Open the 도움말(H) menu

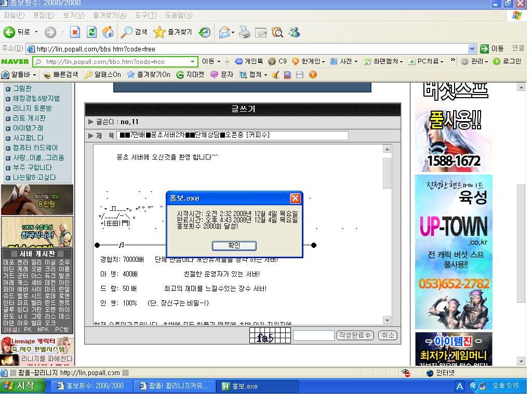coord(179,15)
